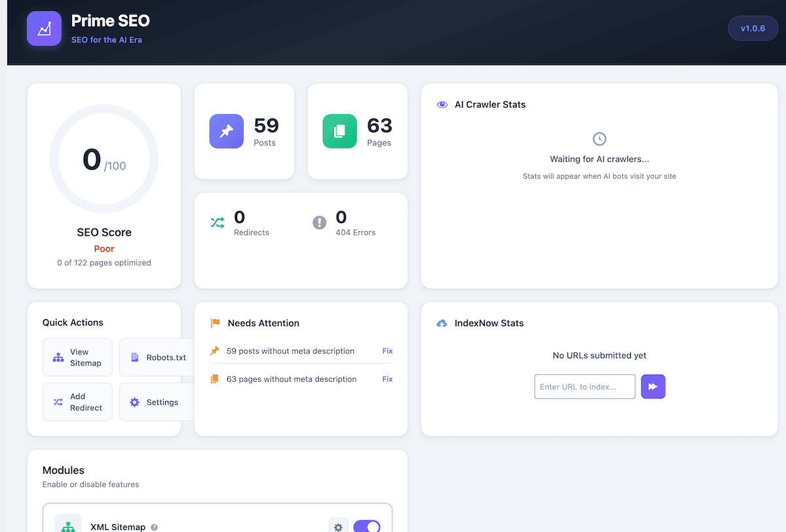
Task: Click the IndexNow Stats cloud icon
Action: 442,323
